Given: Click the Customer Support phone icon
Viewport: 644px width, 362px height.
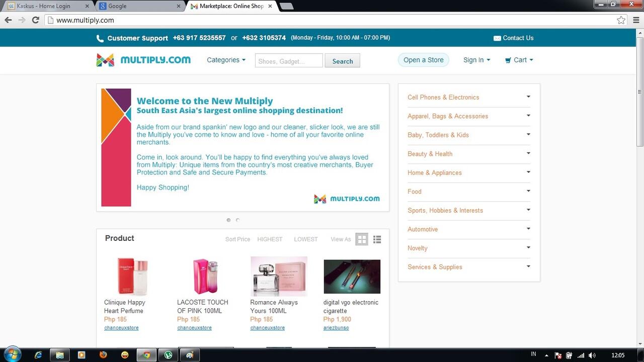Looking at the screenshot, I should 100,38.
